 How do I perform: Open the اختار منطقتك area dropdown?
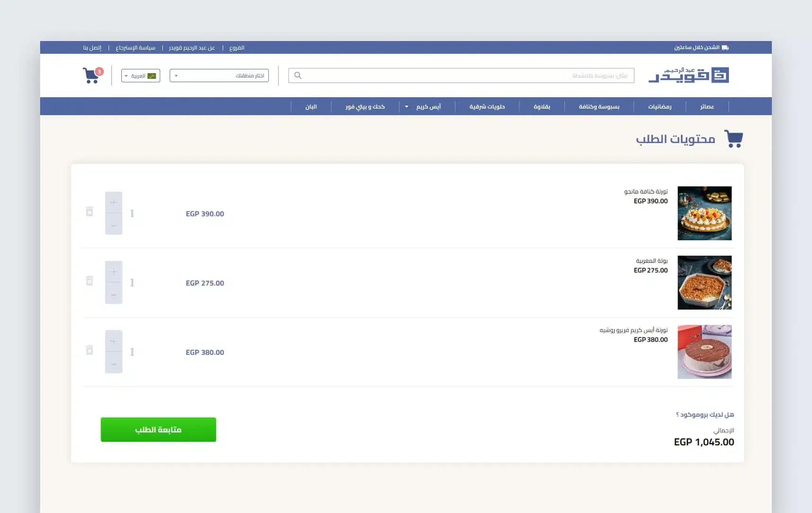tap(219, 76)
